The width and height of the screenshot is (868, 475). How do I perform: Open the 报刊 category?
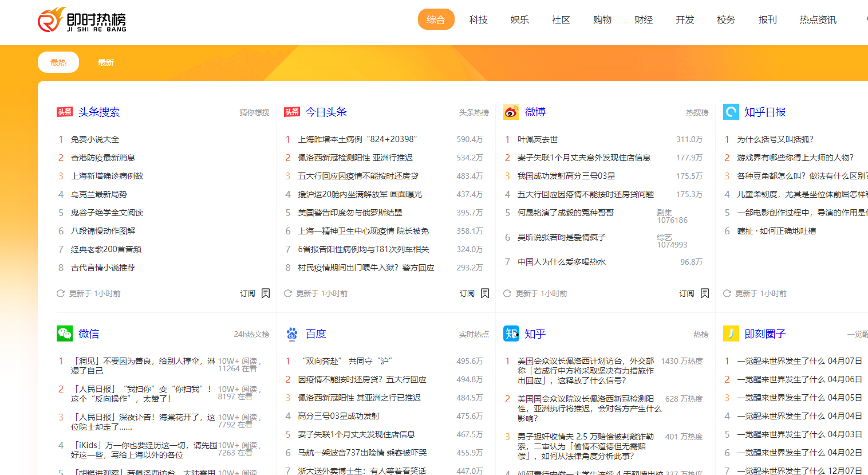coord(768,19)
